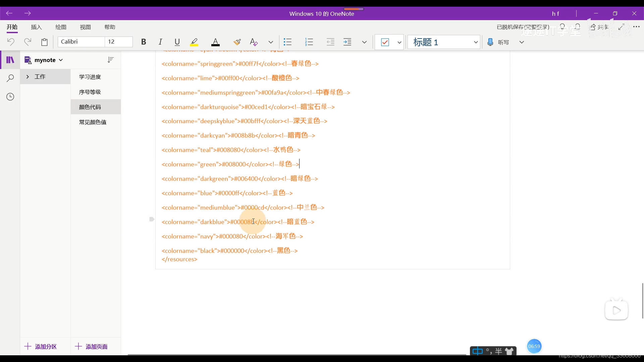The image size is (644, 362).
Task: Open the 绘图 ribbon tab
Action: pyautogui.click(x=61, y=27)
